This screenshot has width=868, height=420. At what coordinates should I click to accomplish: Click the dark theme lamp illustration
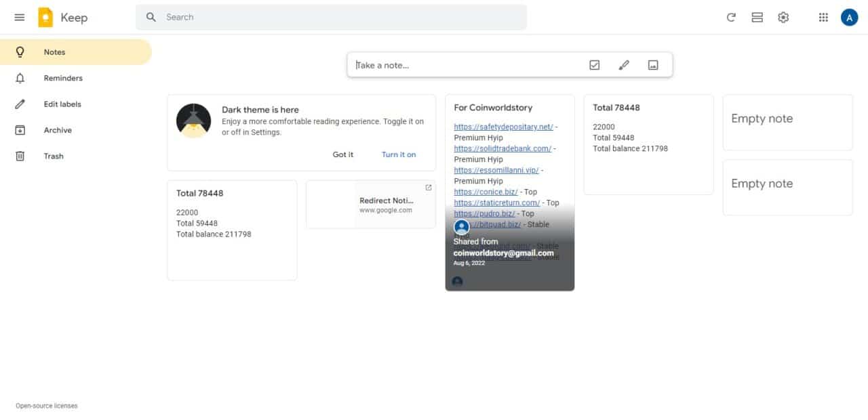(193, 121)
